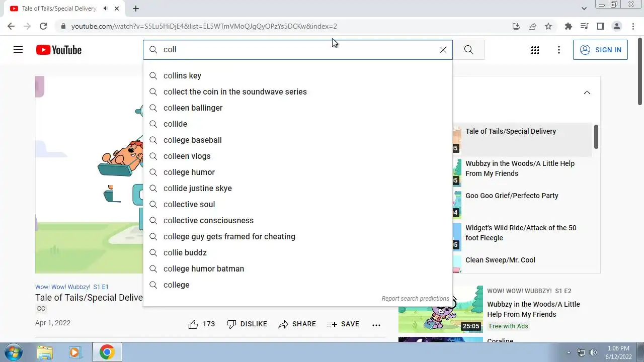Open the YouTube apps grid icon
The width and height of the screenshot is (644, 362).
[535, 50]
